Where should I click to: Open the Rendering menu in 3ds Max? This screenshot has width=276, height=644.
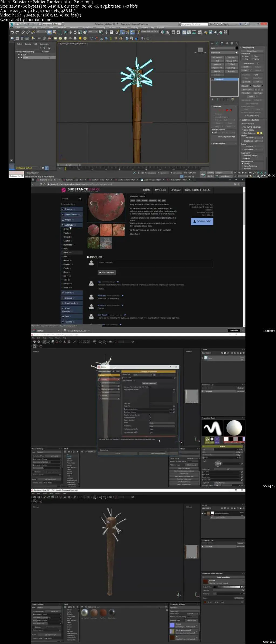pyautogui.click(x=101, y=28)
